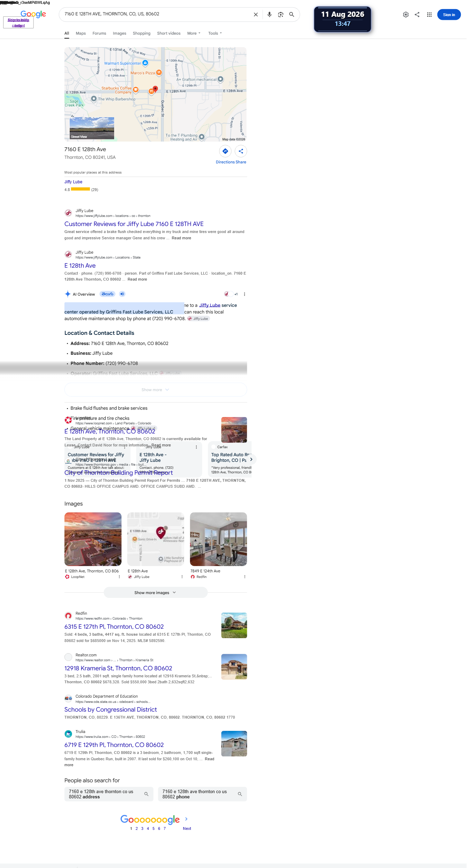
Task: Submit search with the magnifier icon
Action: (x=292, y=15)
